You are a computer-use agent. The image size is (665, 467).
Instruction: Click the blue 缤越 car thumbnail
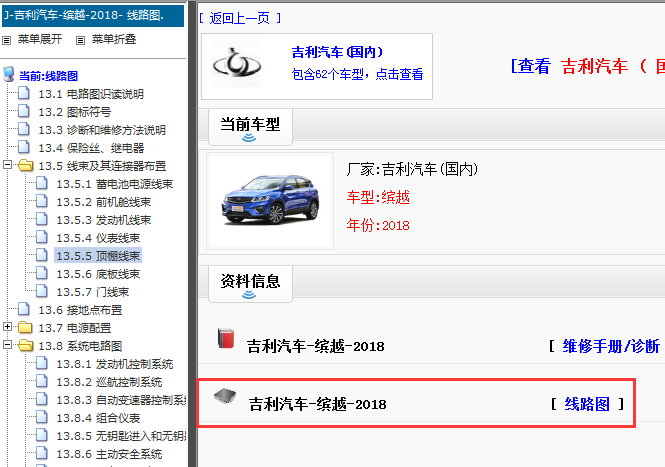tap(270, 201)
